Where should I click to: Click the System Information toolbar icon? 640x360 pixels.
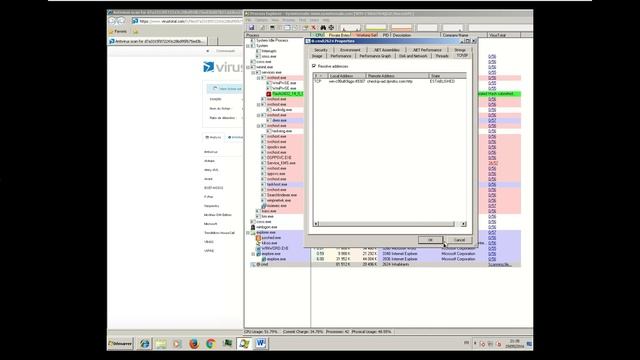tap(272, 27)
